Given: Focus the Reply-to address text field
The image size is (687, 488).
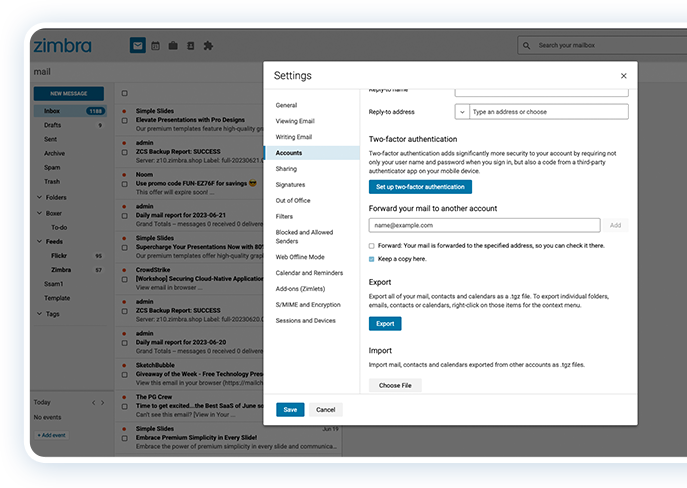Looking at the screenshot, I should (549, 112).
